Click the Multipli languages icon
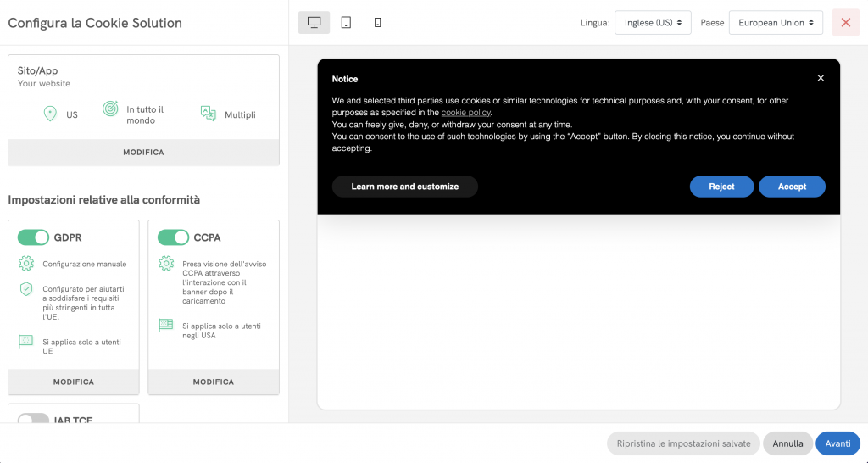The height and width of the screenshot is (463, 868). click(208, 114)
